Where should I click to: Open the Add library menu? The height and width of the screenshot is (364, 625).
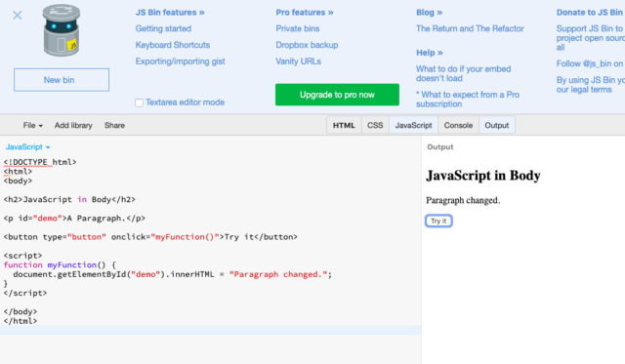click(73, 126)
